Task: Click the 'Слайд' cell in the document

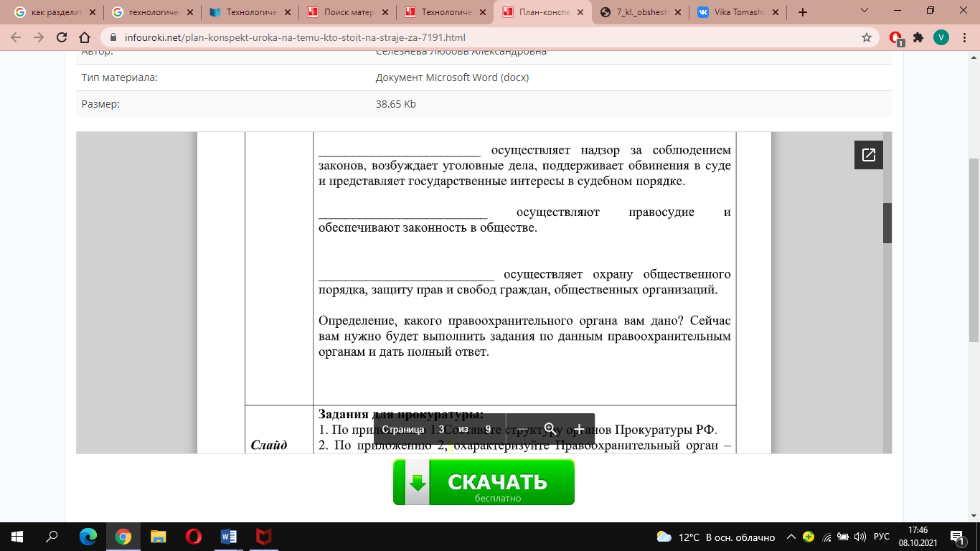Action: (x=269, y=446)
